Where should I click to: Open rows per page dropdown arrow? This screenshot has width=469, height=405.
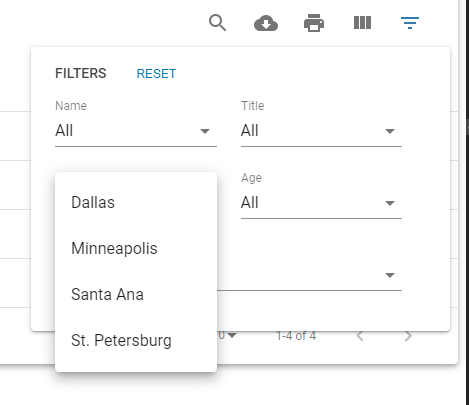(x=232, y=335)
